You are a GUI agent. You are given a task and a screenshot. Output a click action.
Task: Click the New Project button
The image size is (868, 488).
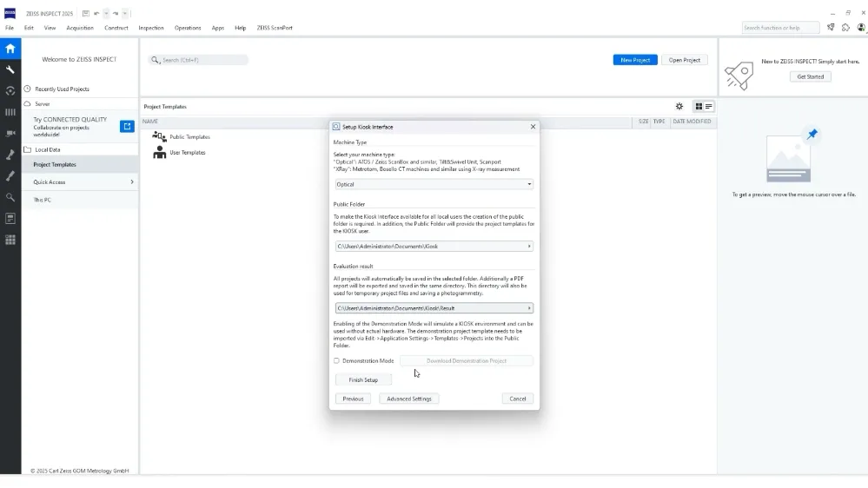point(635,60)
